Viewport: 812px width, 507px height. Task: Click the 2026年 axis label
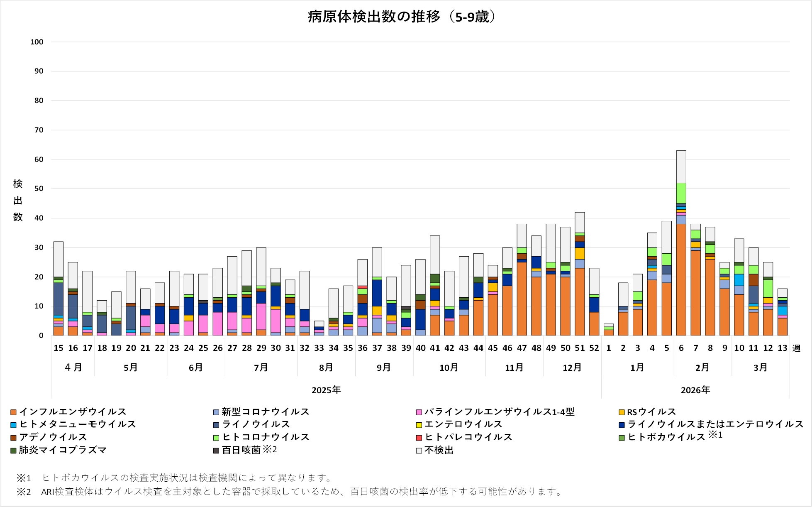[x=695, y=390]
